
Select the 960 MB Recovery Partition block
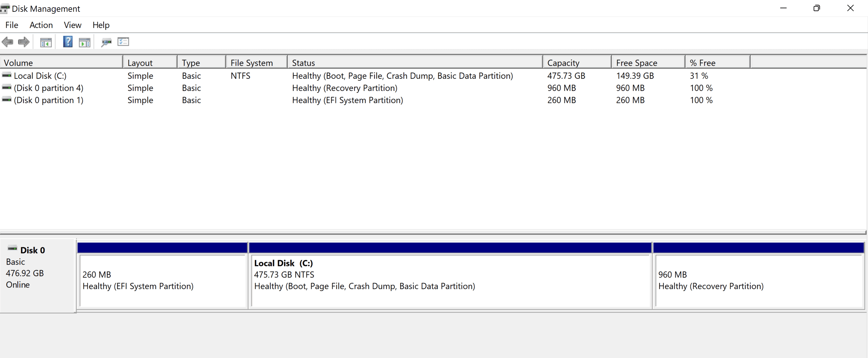click(x=759, y=275)
